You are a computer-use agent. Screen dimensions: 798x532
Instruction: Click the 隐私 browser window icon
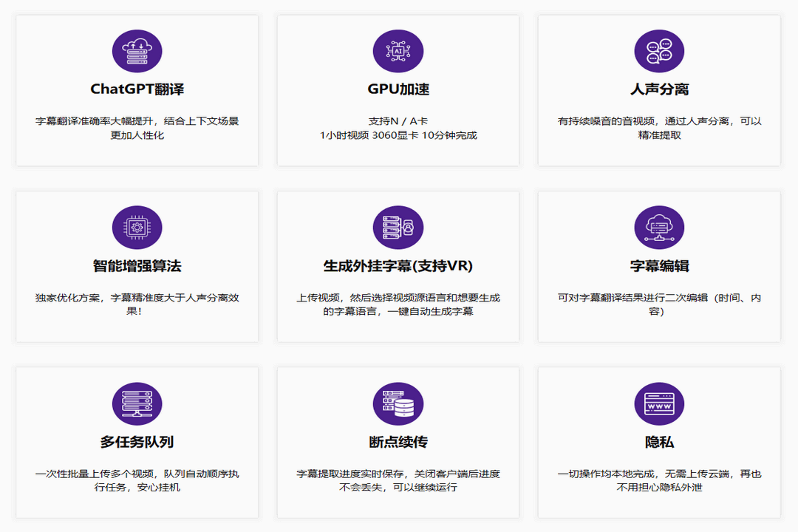point(658,404)
